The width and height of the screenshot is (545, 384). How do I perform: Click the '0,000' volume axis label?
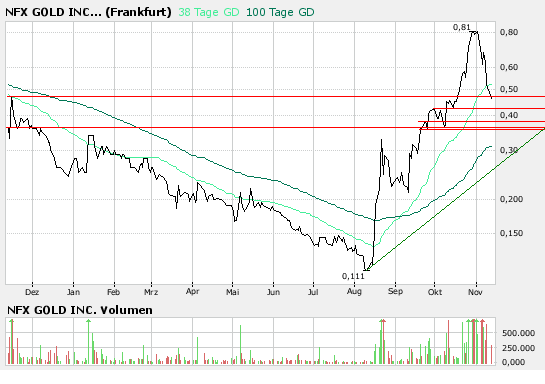[514, 362]
